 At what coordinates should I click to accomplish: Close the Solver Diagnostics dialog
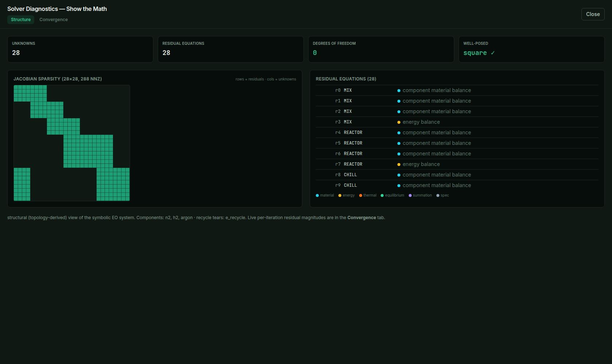pos(593,14)
